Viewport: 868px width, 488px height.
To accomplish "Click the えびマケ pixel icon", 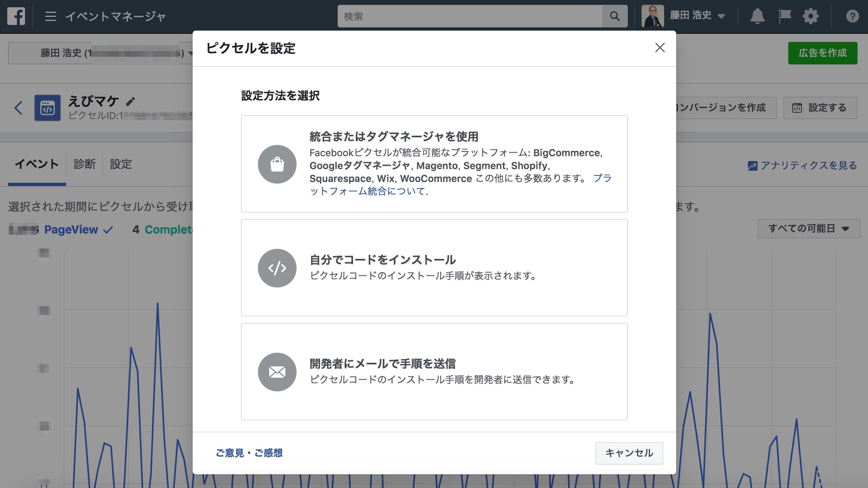I will click(48, 108).
